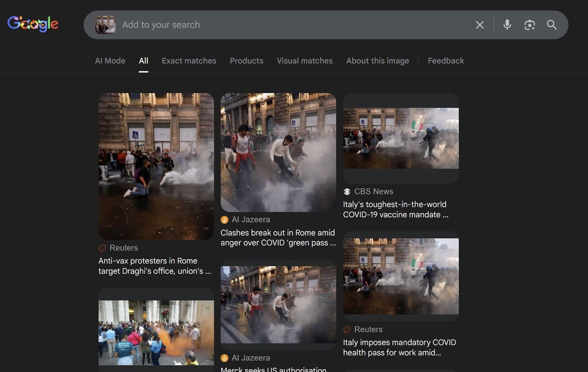Click the Google logo
588x372 pixels.
point(33,24)
